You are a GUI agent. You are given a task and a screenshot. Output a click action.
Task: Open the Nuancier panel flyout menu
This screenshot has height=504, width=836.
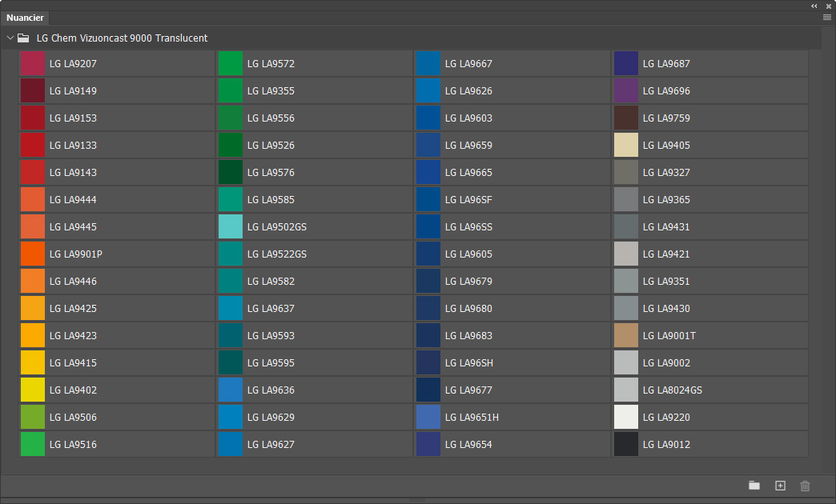click(x=827, y=18)
